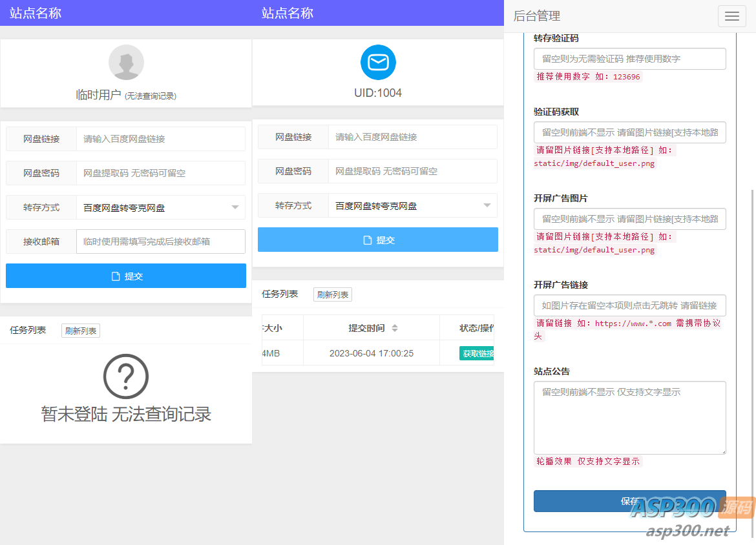
Task: Click the blue envelope icon above UID:1004
Action: [x=378, y=62]
